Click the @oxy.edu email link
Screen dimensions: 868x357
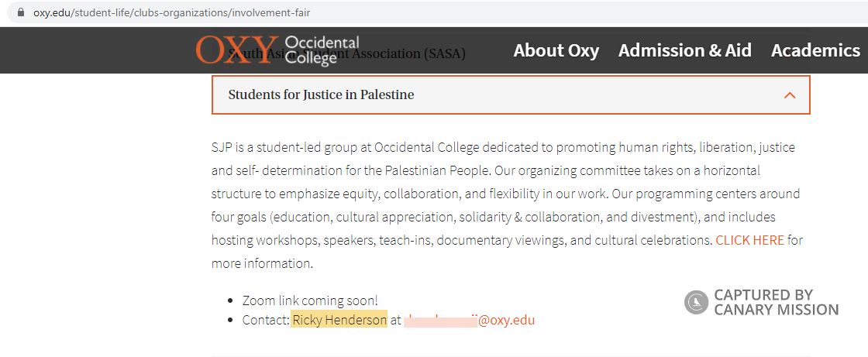pyautogui.click(x=506, y=320)
